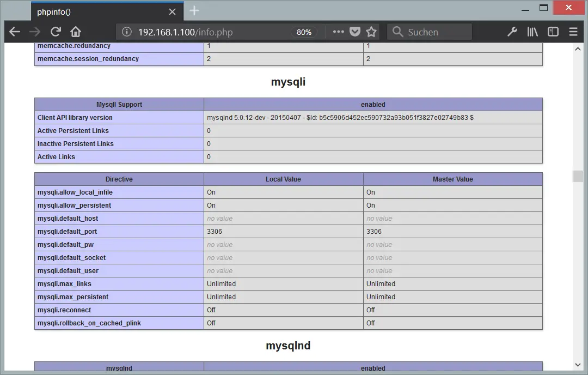The width and height of the screenshot is (588, 375).
Task: Click 'Inactive Persistent Links' row label
Action: coord(75,144)
